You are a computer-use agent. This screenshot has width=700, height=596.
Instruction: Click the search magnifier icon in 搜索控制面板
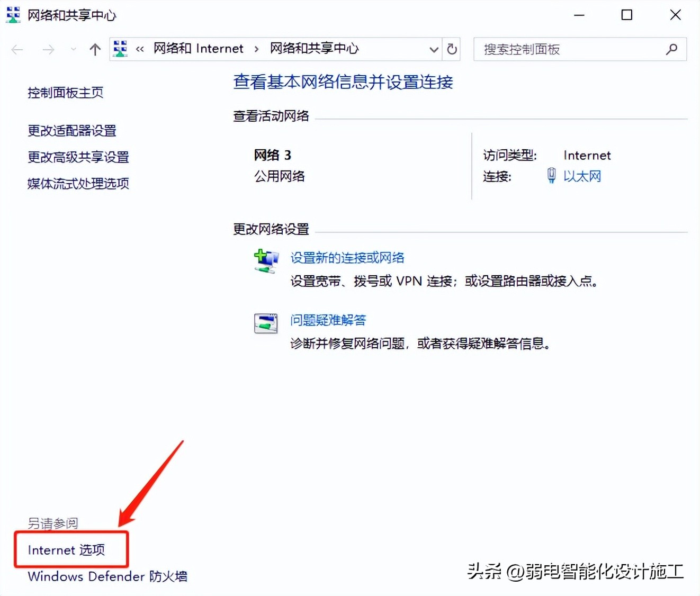(x=671, y=49)
